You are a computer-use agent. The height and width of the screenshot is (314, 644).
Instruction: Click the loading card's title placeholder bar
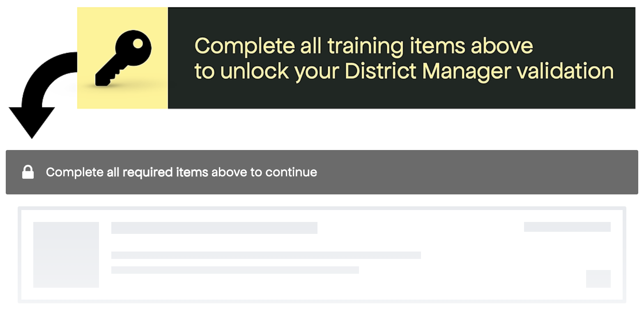[214, 228]
